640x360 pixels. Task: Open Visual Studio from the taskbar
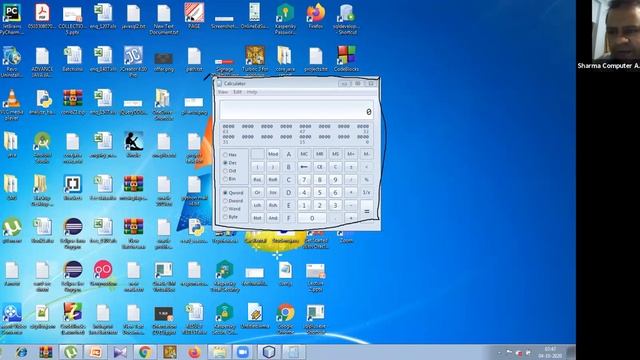120,352
